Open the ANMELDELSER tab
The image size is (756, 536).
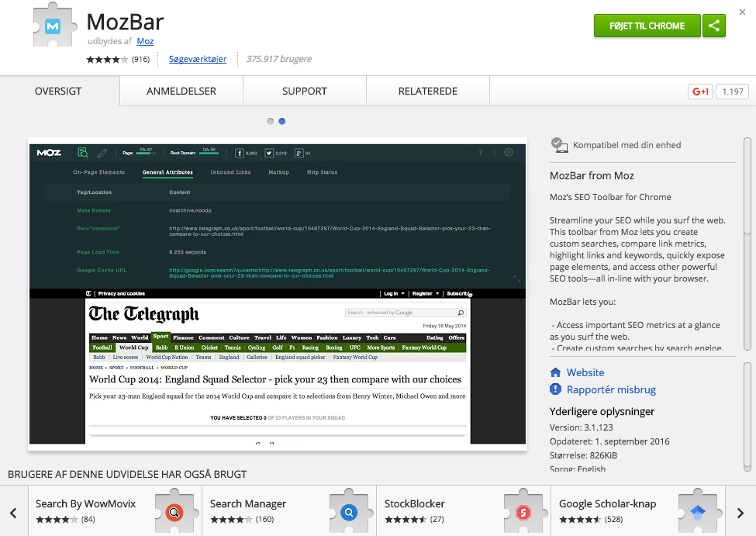(181, 92)
